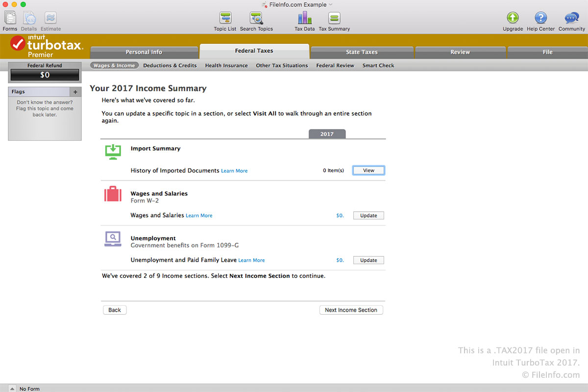Click the Search Topics magnifier icon
This screenshot has width=588, height=392.
(256, 18)
